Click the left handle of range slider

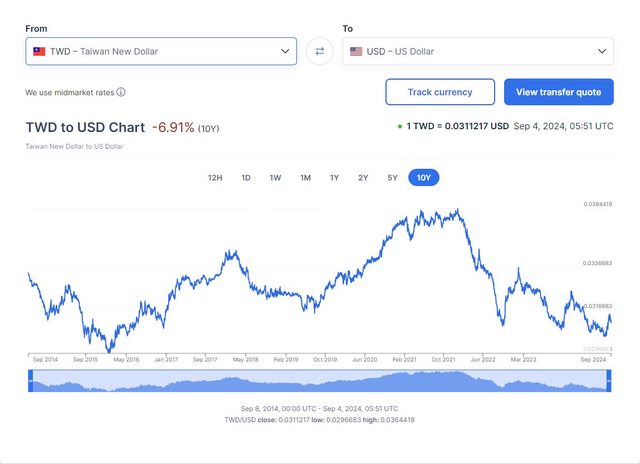[30, 380]
